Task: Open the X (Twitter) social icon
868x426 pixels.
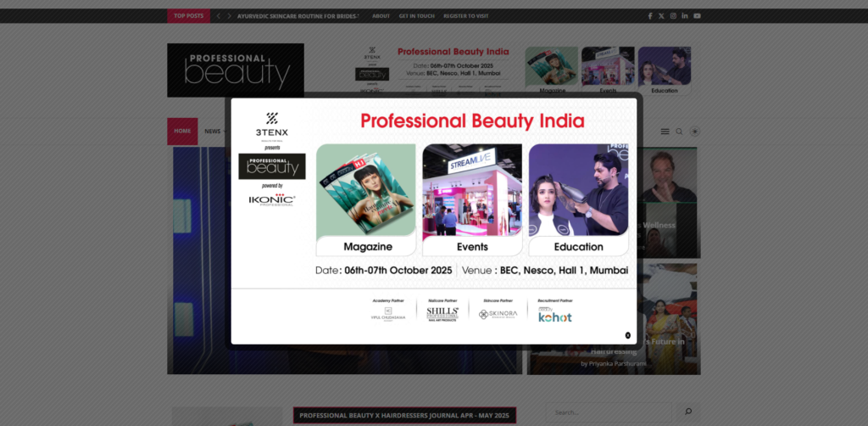Action: click(661, 16)
